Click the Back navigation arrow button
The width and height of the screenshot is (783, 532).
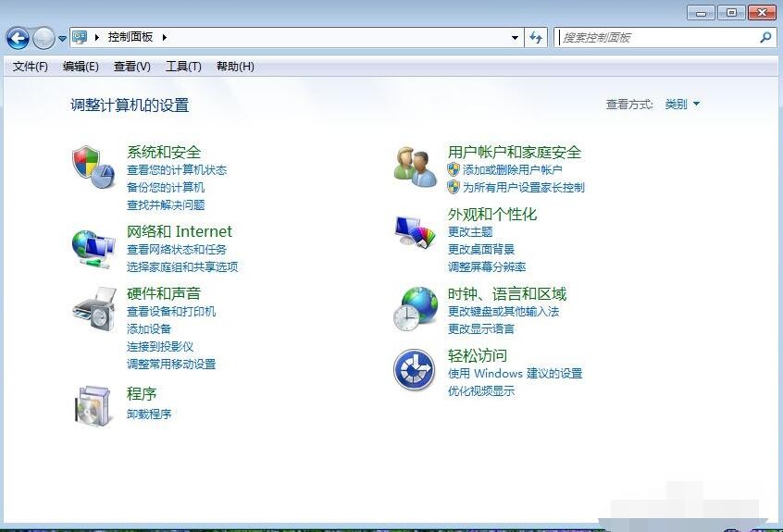pyautogui.click(x=18, y=38)
